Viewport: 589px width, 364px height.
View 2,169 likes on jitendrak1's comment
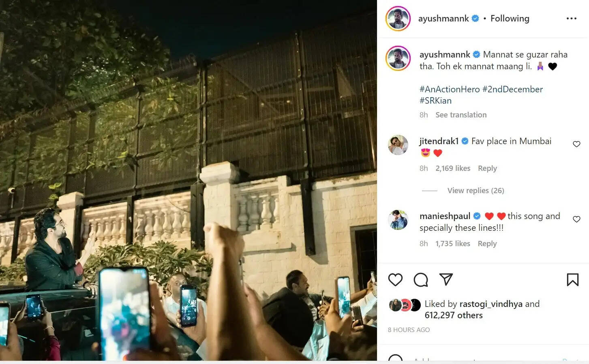pos(453,168)
